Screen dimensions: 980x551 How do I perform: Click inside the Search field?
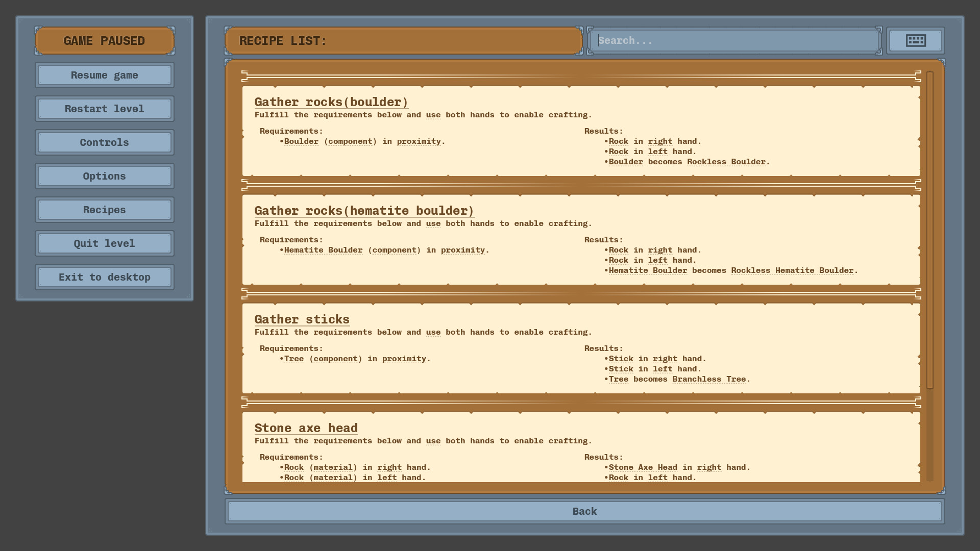(734, 40)
